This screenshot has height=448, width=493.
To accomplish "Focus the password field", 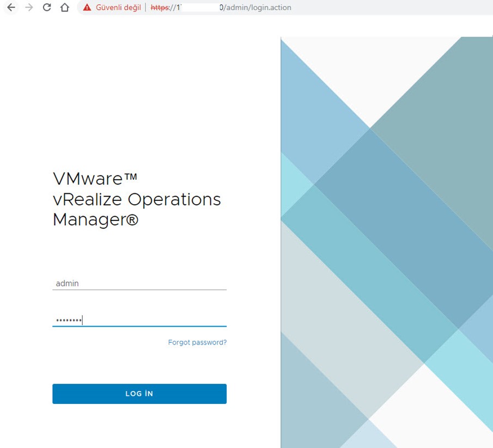I will point(139,320).
